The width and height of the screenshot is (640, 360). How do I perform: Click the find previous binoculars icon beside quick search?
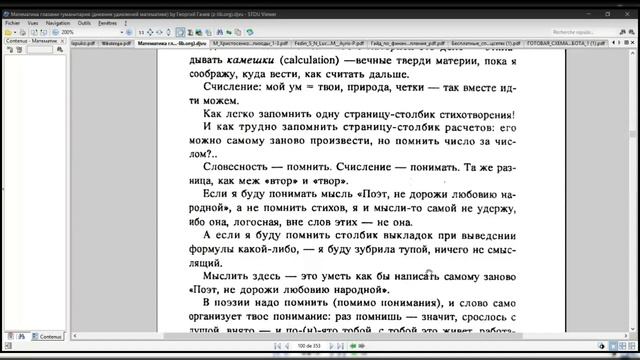point(622,32)
